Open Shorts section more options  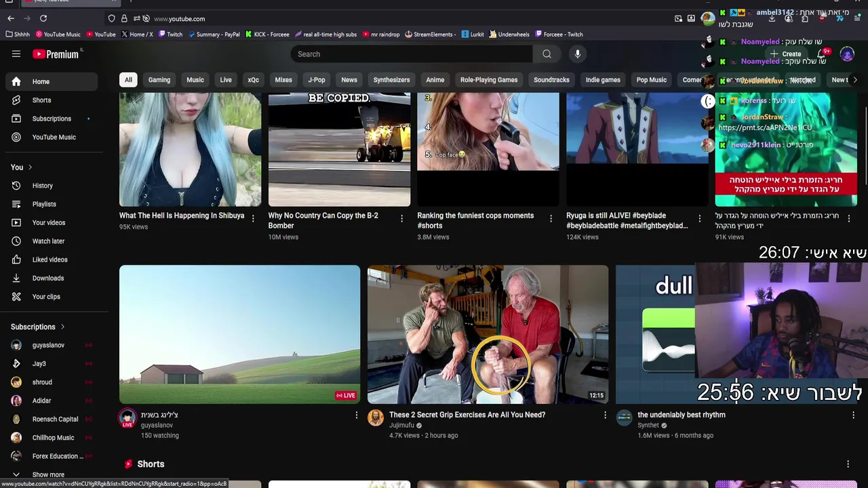848,464
